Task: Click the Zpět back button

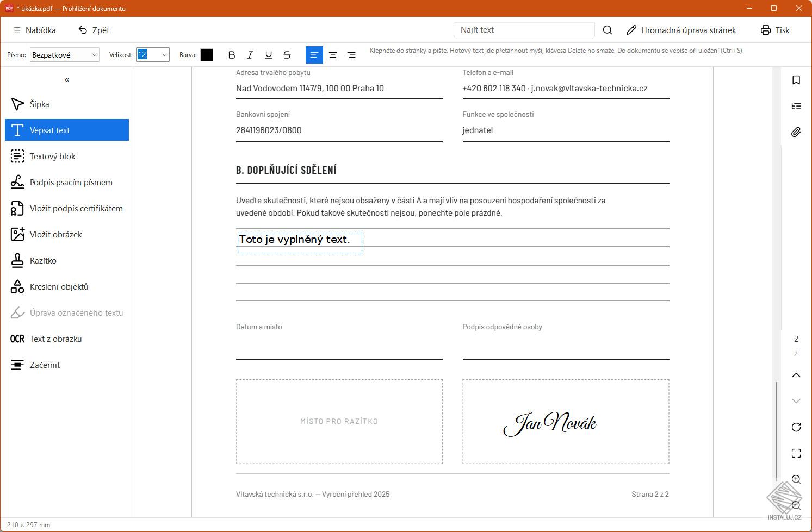Action: click(x=94, y=30)
